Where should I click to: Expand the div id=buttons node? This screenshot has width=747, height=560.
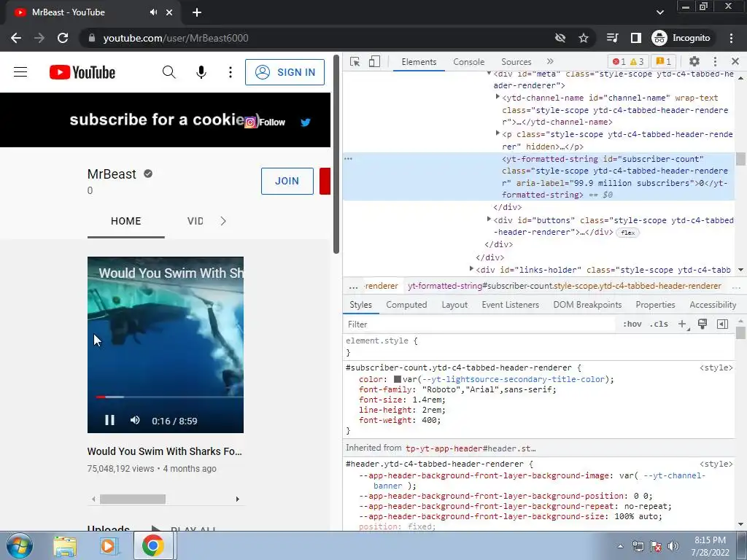click(x=489, y=219)
